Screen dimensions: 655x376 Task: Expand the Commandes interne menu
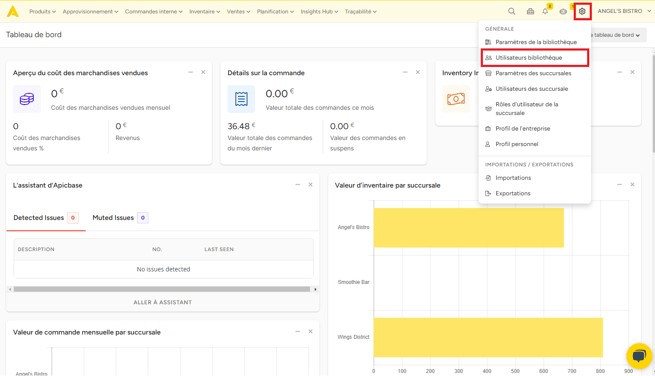[x=154, y=12]
